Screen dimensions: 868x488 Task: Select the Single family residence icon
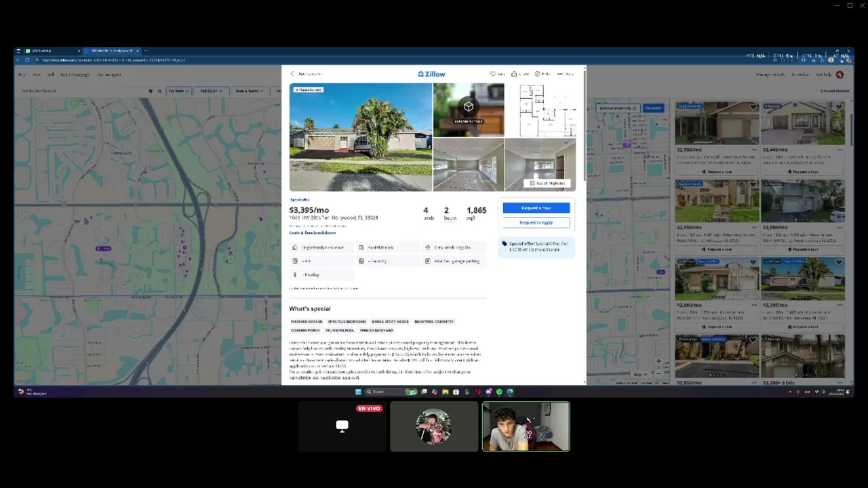295,247
